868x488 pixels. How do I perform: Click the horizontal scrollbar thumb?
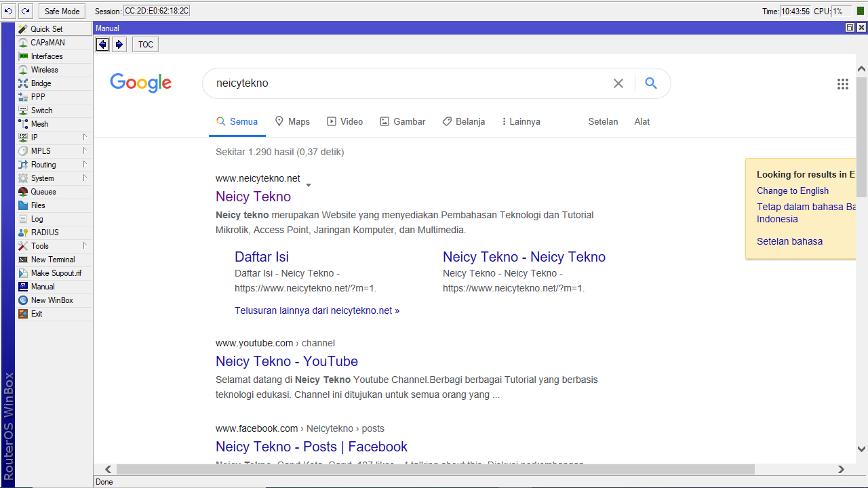pos(435,469)
